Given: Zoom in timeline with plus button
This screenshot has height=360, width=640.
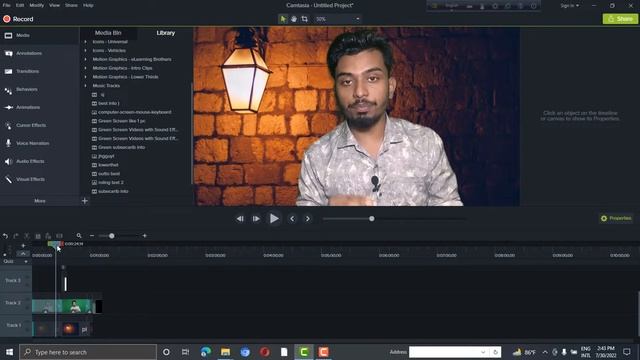Looking at the screenshot, I should pos(144,236).
